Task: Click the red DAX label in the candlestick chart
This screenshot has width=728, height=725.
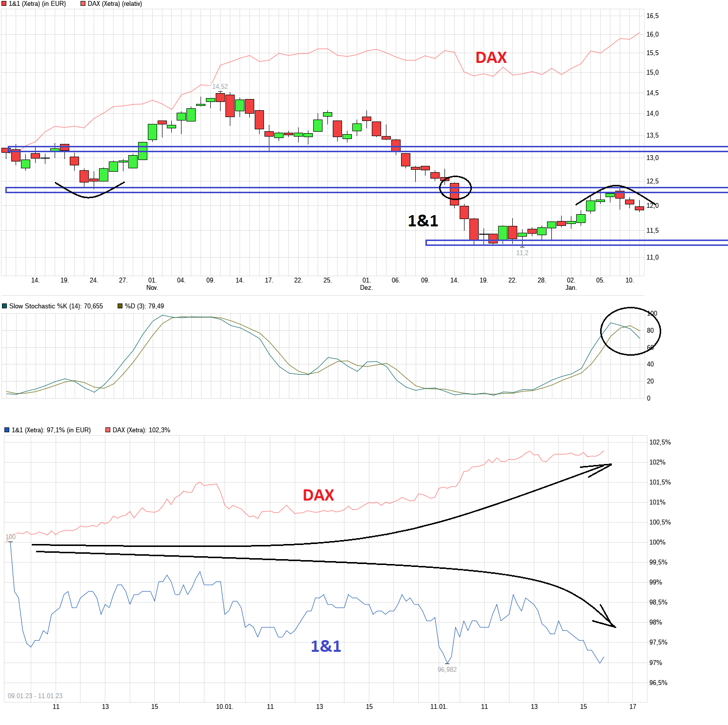Action: pyautogui.click(x=491, y=58)
